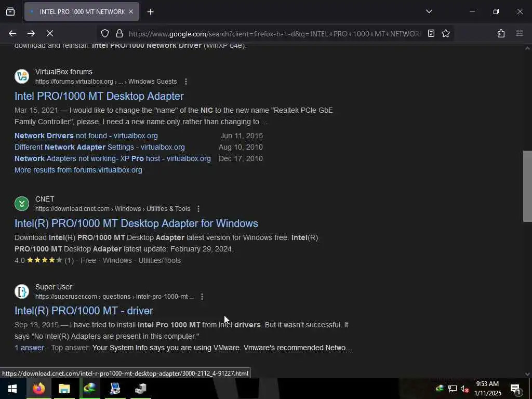Click the globe icon in system tray

click(x=440, y=389)
